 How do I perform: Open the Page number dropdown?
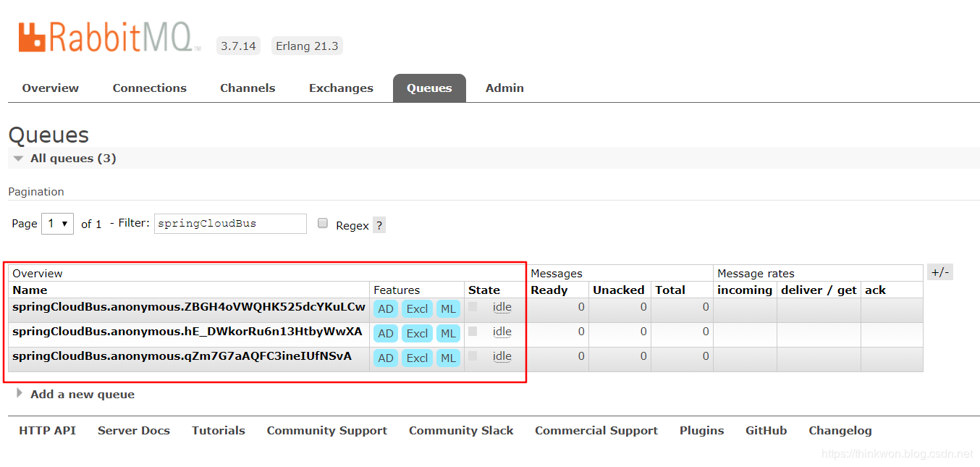tap(58, 224)
